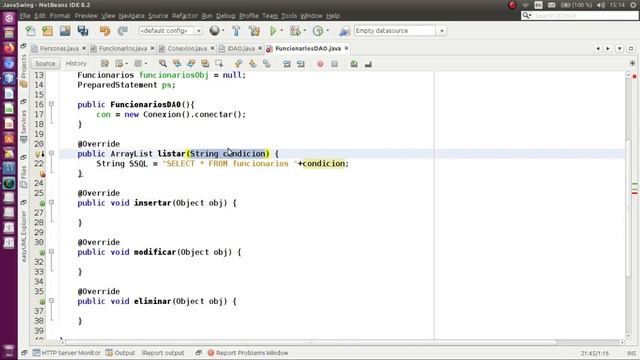Viewport: 640px width, 360px height.
Task: Click the Last Edit icon in editor toolbar
Action: pyautogui.click(x=105, y=64)
